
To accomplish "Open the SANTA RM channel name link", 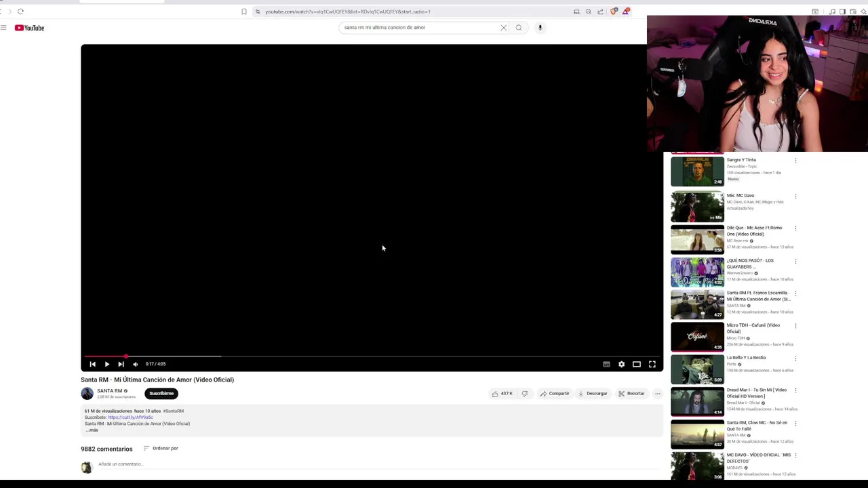I will (109, 391).
